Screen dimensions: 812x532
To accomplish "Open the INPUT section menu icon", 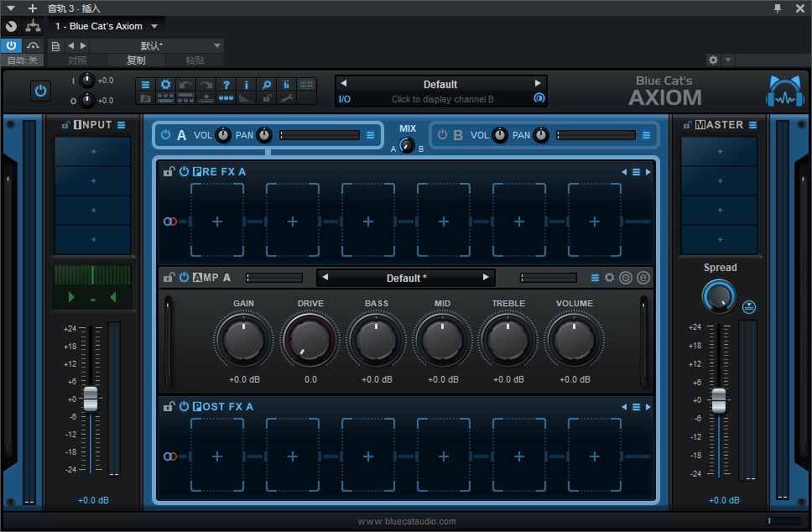I will tap(121, 125).
